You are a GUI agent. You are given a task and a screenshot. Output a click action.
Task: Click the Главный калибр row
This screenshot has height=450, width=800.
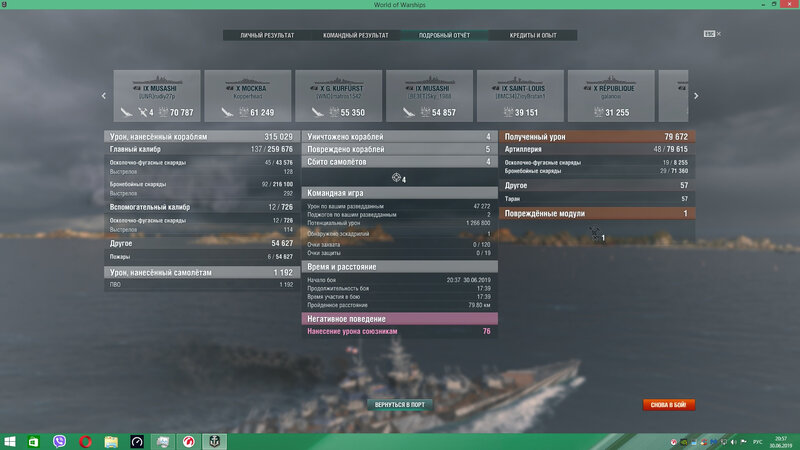pyautogui.click(x=202, y=149)
